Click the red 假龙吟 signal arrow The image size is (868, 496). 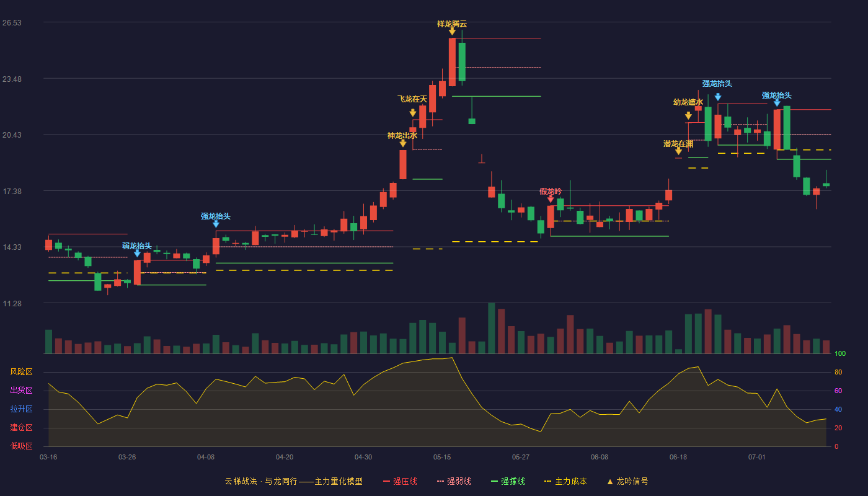(551, 199)
